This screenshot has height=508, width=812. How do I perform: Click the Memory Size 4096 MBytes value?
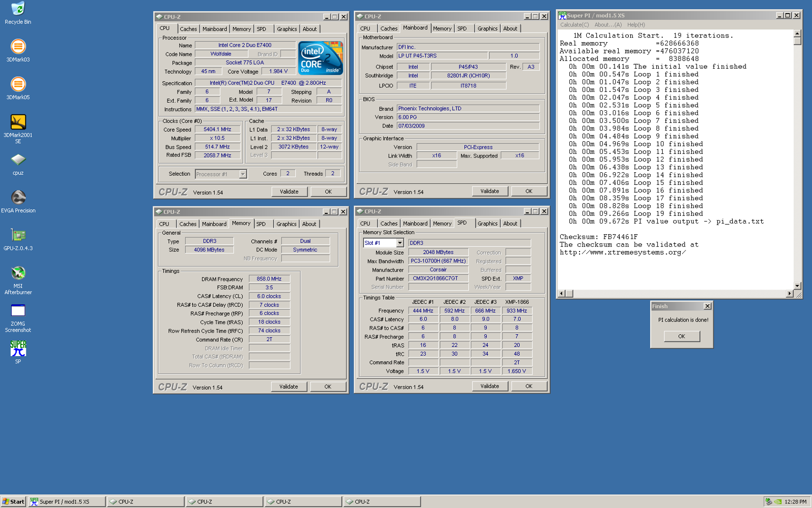[209, 250]
